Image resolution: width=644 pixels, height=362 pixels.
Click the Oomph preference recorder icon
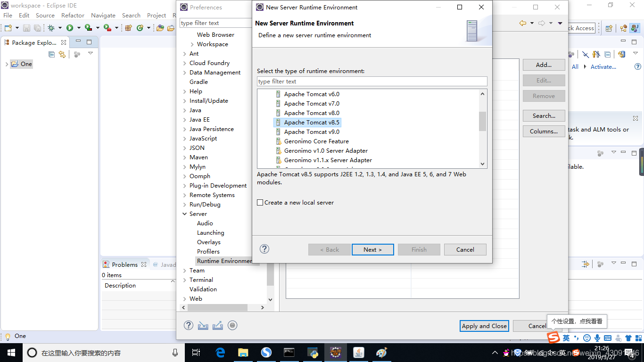coord(232,325)
